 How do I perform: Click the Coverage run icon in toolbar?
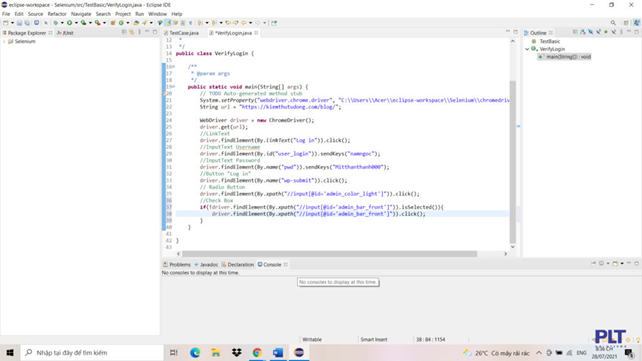click(x=83, y=23)
